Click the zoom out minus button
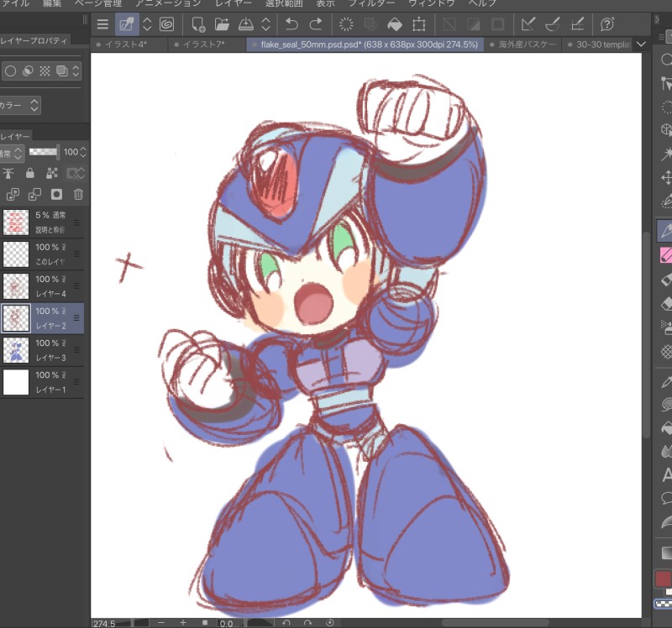672x628 pixels. click(x=161, y=622)
